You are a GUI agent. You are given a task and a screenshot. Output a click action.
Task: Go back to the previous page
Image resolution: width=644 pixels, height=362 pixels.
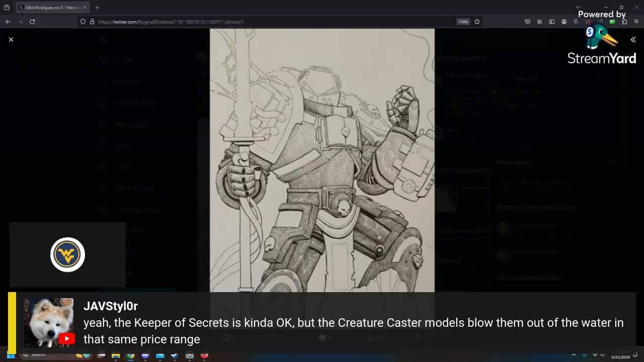(x=8, y=22)
